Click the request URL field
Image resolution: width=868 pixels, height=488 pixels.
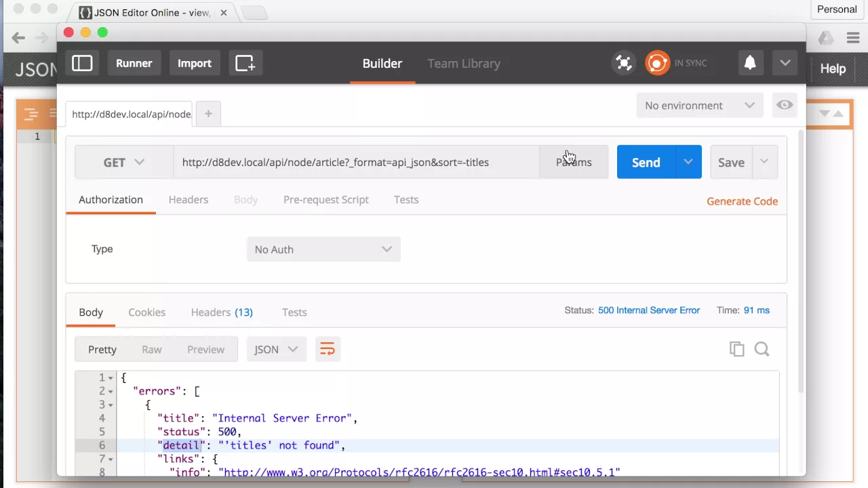point(356,162)
